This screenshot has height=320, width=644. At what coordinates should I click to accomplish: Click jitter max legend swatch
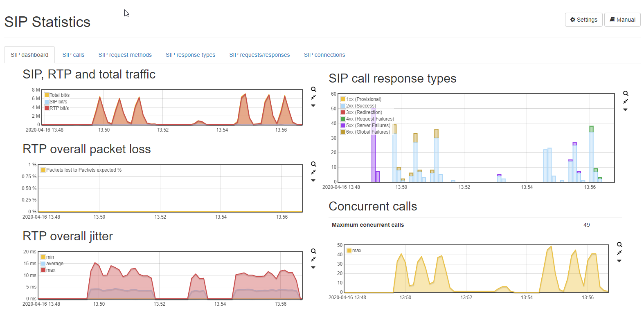43,270
